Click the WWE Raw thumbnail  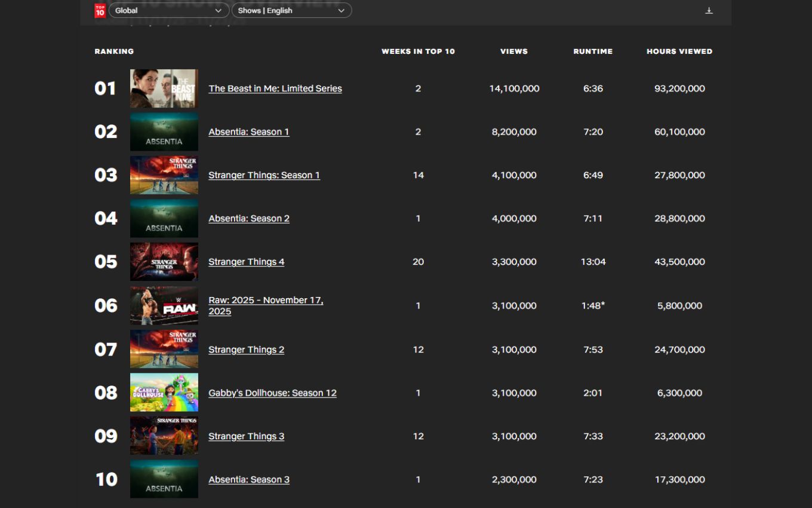pos(164,305)
